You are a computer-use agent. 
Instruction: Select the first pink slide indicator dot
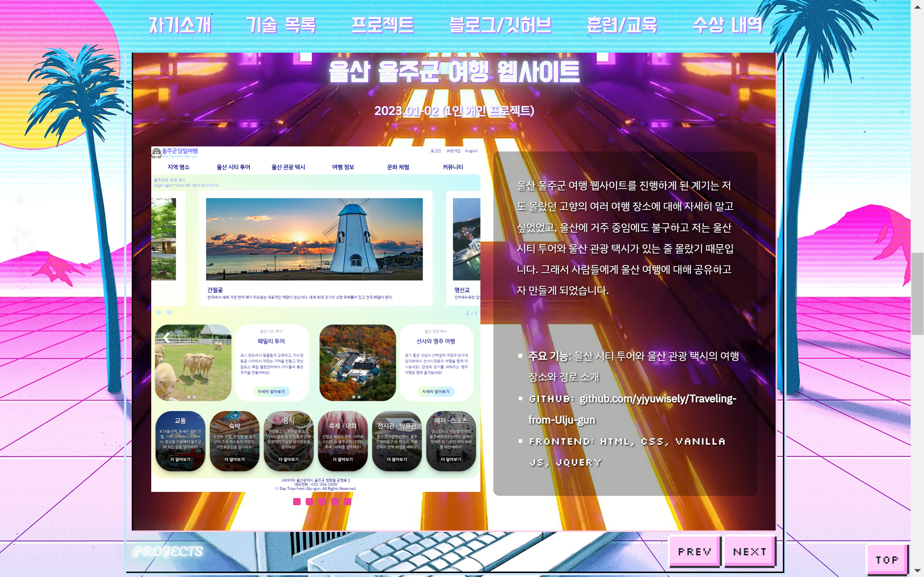(297, 501)
